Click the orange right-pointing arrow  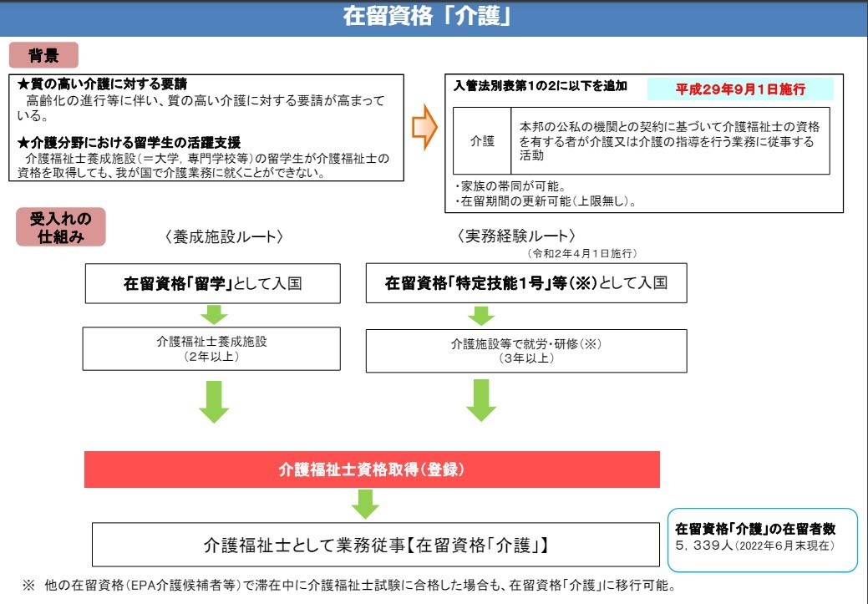point(424,127)
